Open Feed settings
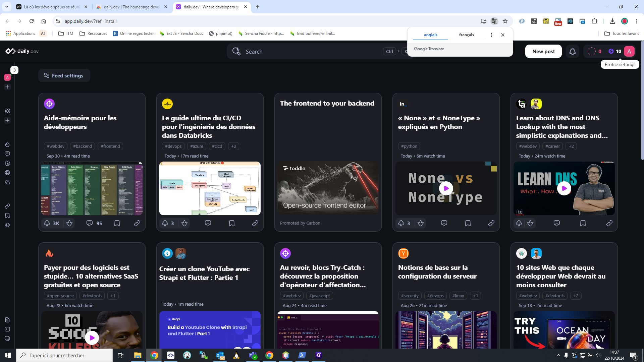Viewport: 644px width, 362px height. pos(64,75)
